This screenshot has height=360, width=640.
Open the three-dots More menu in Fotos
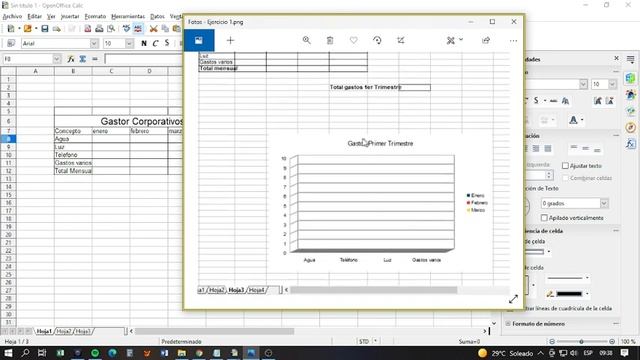[x=513, y=40]
